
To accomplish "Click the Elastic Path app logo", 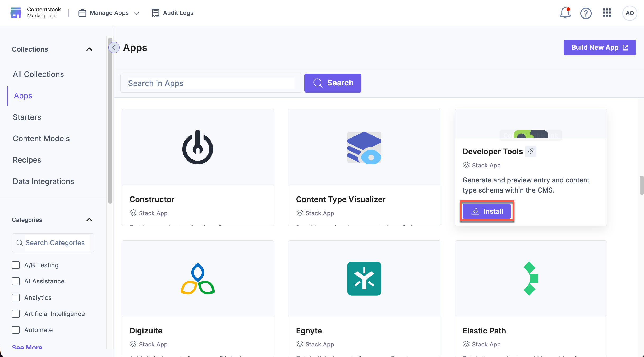I will [531, 278].
